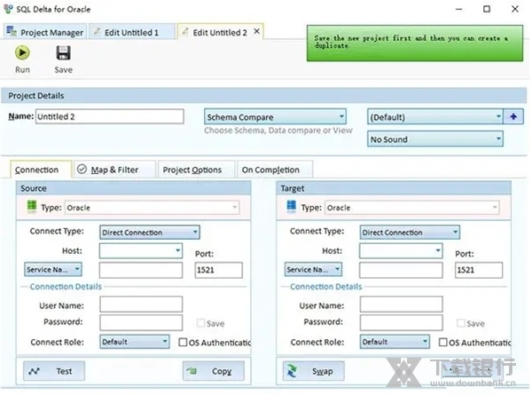Toggle Target OS Authentication checkbox

(x=443, y=342)
